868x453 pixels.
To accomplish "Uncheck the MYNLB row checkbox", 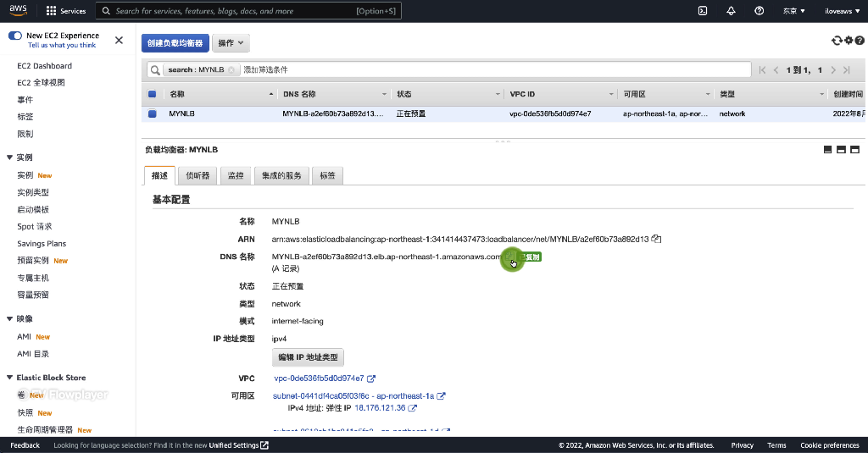I will click(x=153, y=114).
